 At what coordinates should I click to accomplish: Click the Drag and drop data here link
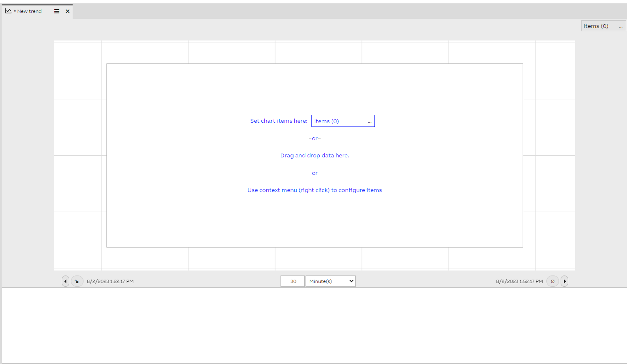314,155
